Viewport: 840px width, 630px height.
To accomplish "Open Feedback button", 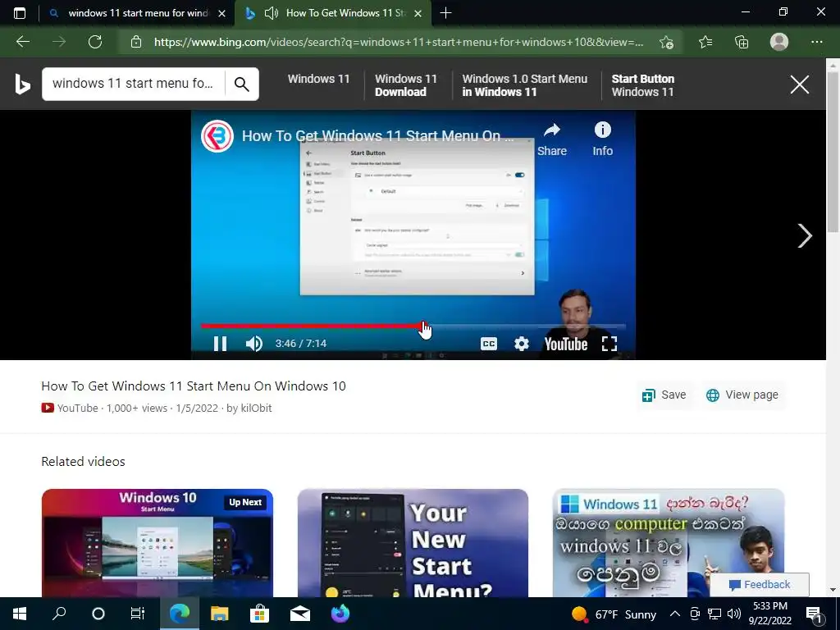I will 760,584.
